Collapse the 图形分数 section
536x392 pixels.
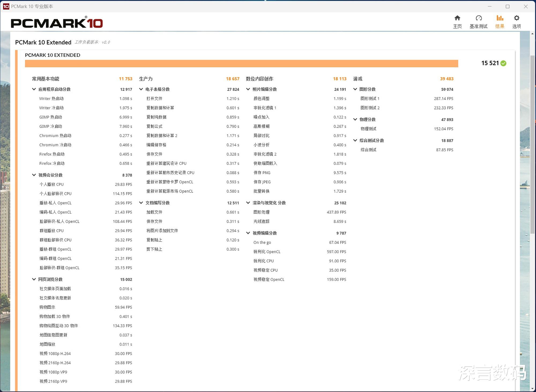pyautogui.click(x=355, y=89)
